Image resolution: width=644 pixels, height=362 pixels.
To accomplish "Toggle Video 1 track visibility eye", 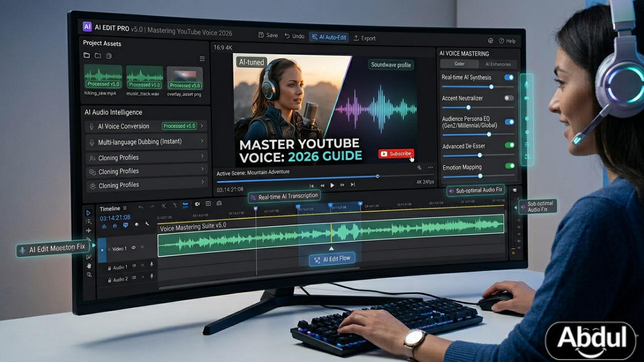I will [x=133, y=247].
